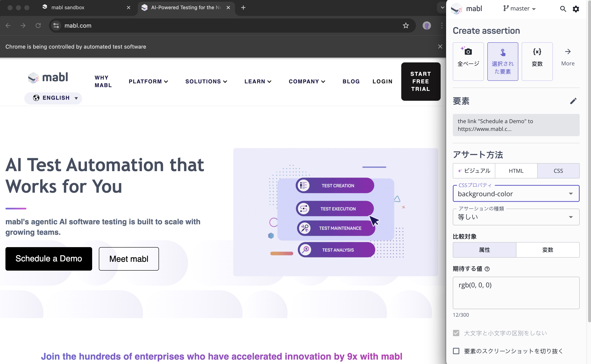This screenshot has width=591, height=364.
Task: Switch to the HTML assertion method tab
Action: coord(516,171)
